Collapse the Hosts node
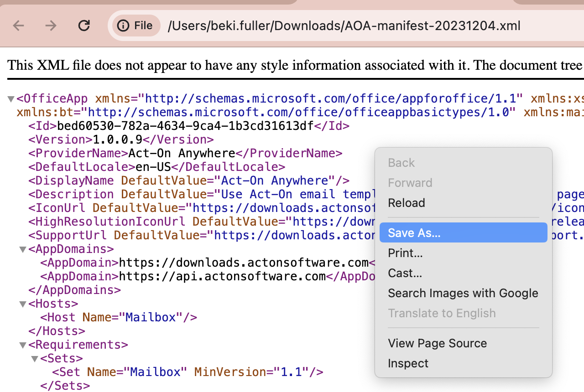Viewport: 584px width, 392px height. [22, 304]
